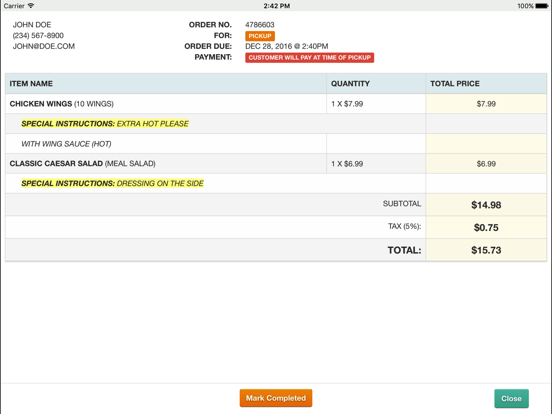The image size is (552, 414).
Task: Click the ORDER DUE: label
Action: coord(208,46)
